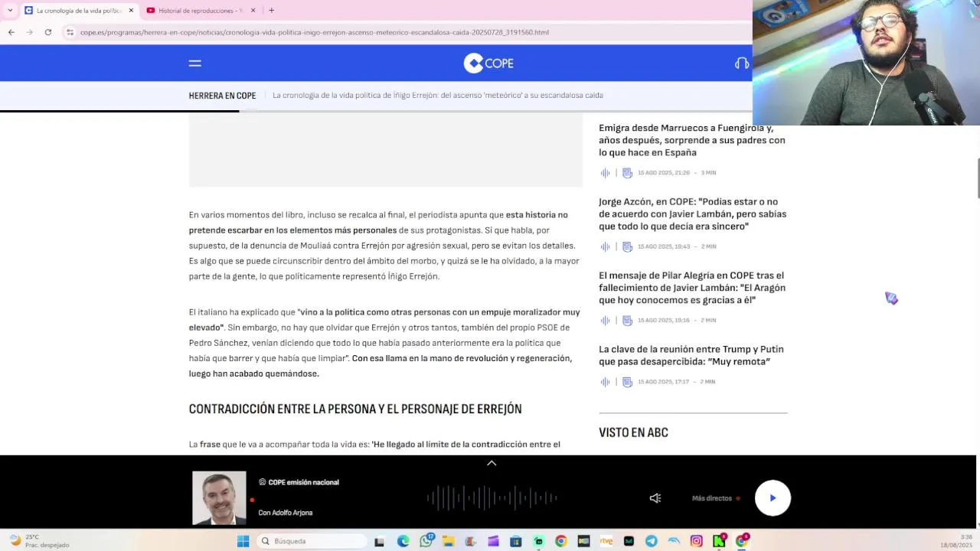Open Microsoft Edge from the taskbar
Image resolution: width=980 pixels, height=551 pixels.
coord(403,541)
